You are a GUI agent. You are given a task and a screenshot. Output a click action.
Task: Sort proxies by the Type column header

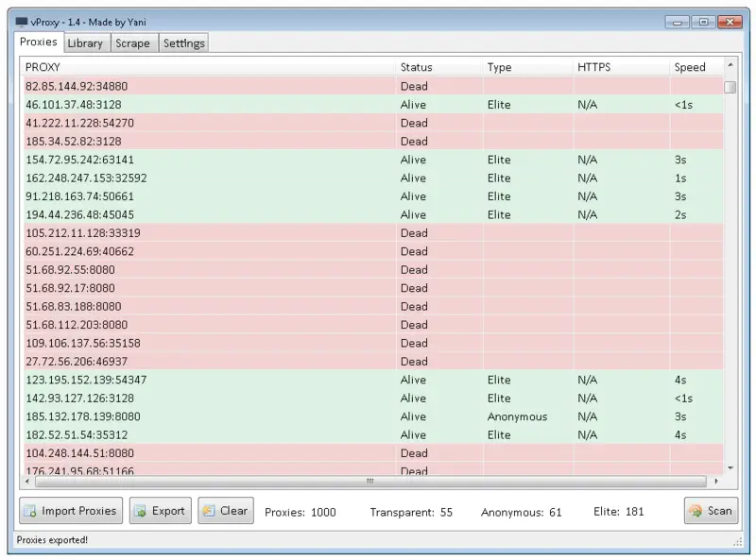pyautogui.click(x=499, y=67)
